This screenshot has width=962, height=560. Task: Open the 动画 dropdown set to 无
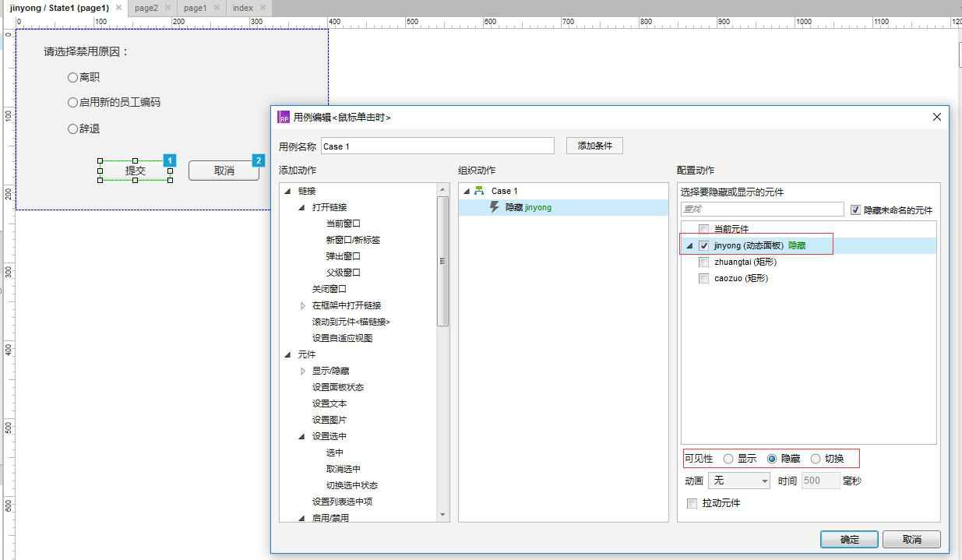point(738,481)
